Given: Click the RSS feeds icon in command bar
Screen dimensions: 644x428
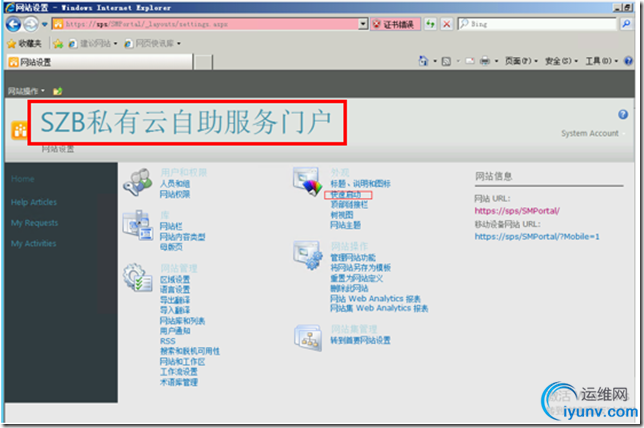Looking at the screenshot, I should (446, 61).
